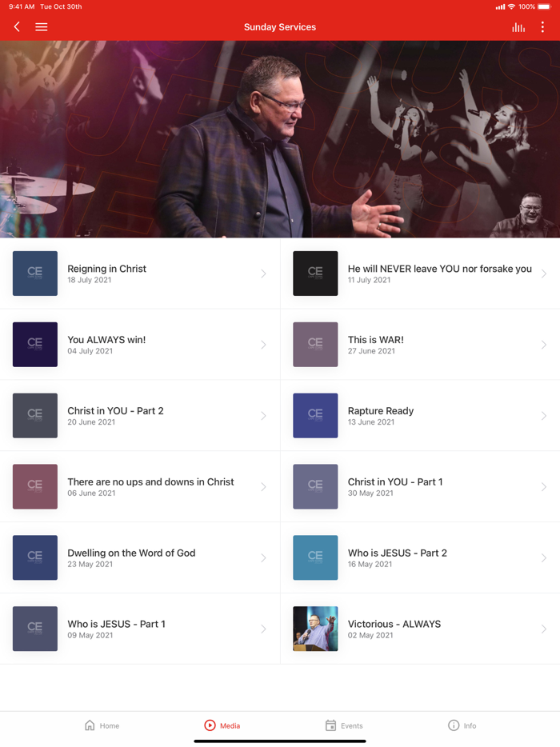Tap the Info circle icon
Image resolution: width=560 pixels, height=747 pixels.
[454, 725]
